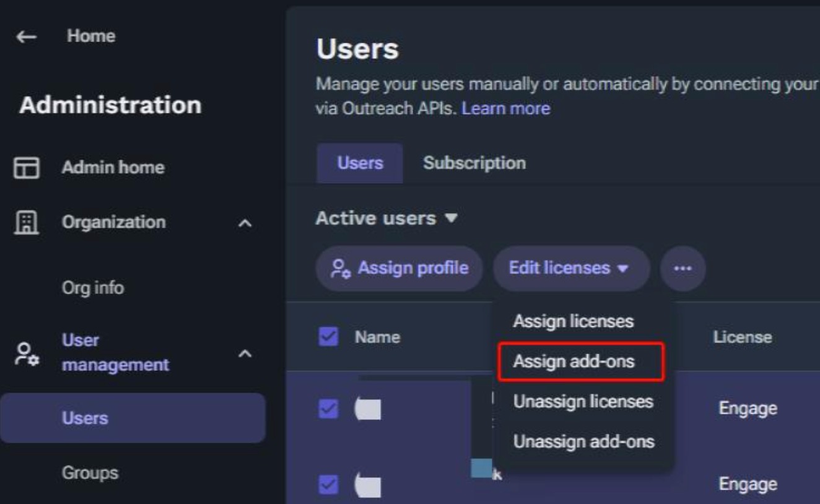Toggle the select-all checkbox beside Name
This screenshot has width=820, height=504.
(x=328, y=337)
